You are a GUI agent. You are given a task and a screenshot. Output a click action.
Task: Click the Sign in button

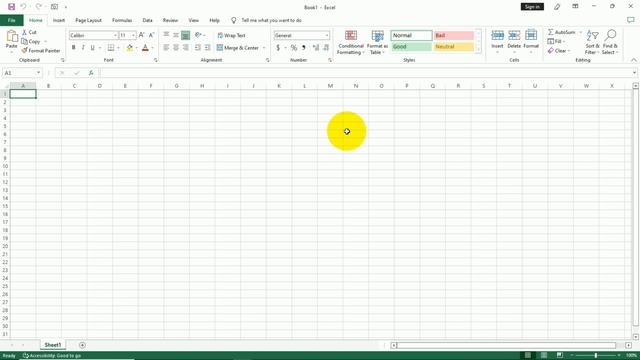(532, 7)
